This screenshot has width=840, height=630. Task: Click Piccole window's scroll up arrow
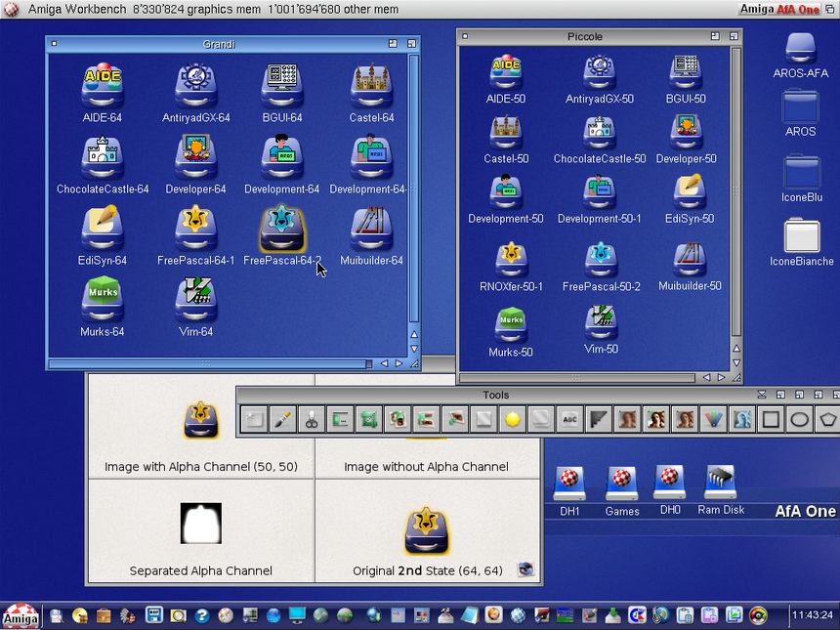coord(735,347)
